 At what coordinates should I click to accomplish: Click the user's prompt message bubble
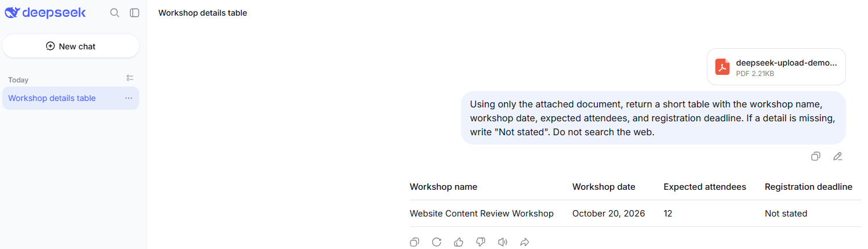653,118
